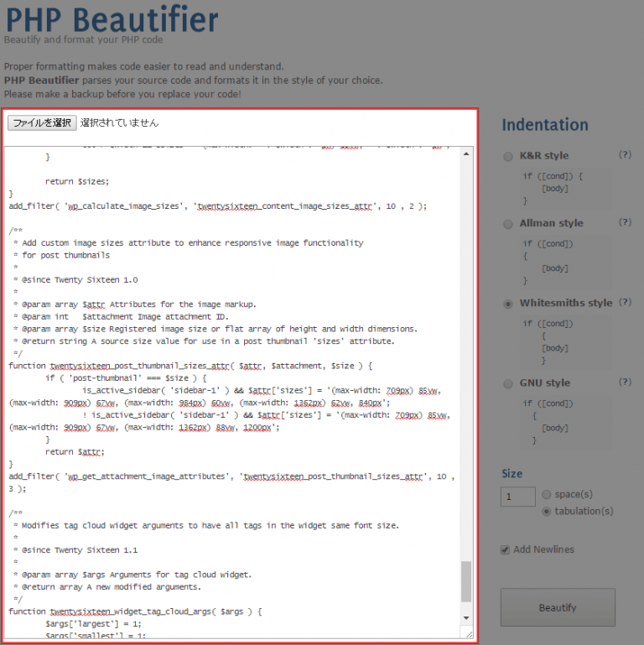Click the scroll down arrow of the code box

[x=466, y=618]
